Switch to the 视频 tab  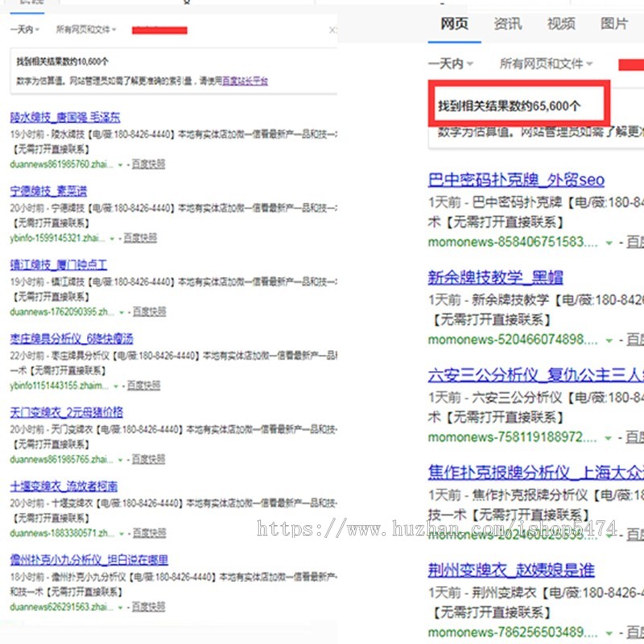[x=560, y=25]
